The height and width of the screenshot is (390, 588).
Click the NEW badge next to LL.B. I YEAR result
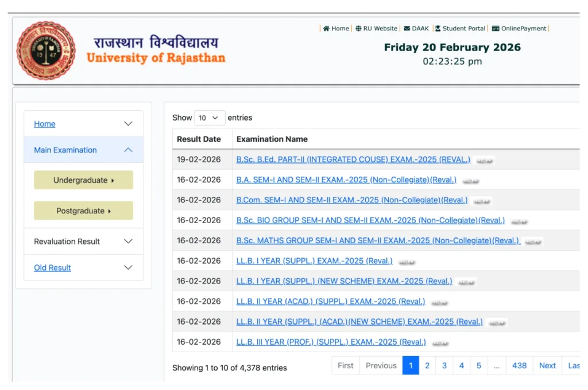[x=407, y=262]
